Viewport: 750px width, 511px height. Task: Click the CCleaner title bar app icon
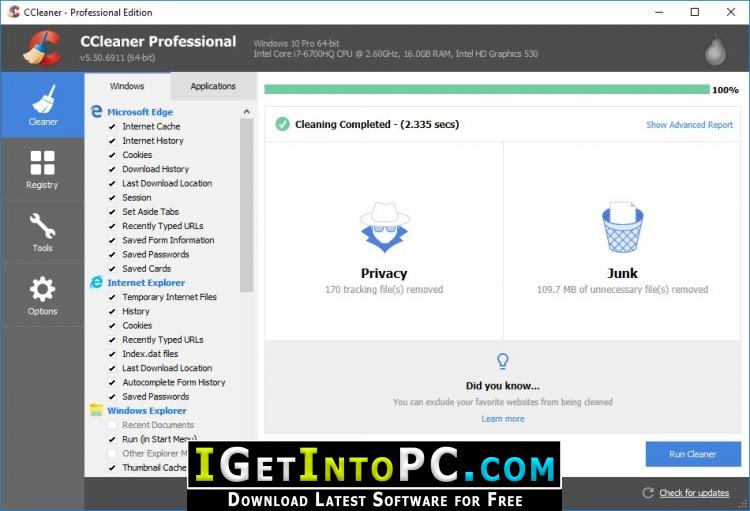coord(14,12)
